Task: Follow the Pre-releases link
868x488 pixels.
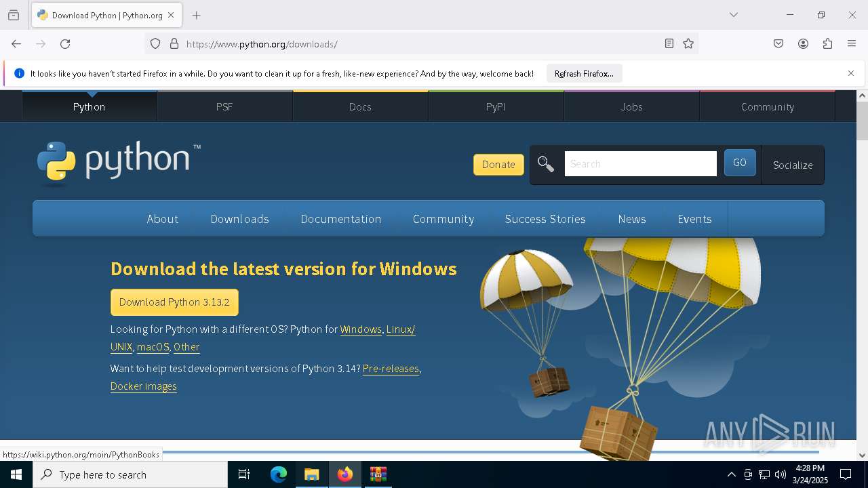Action: point(391,369)
